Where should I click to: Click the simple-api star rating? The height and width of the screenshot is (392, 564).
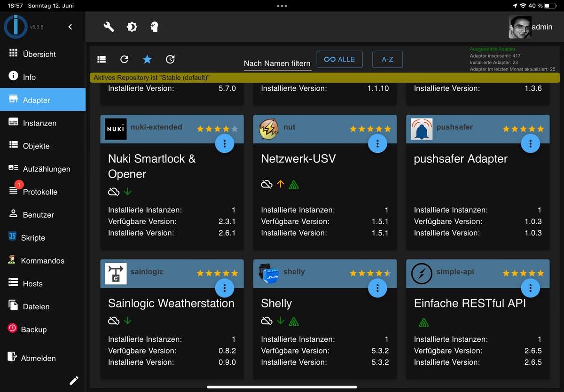[524, 273]
